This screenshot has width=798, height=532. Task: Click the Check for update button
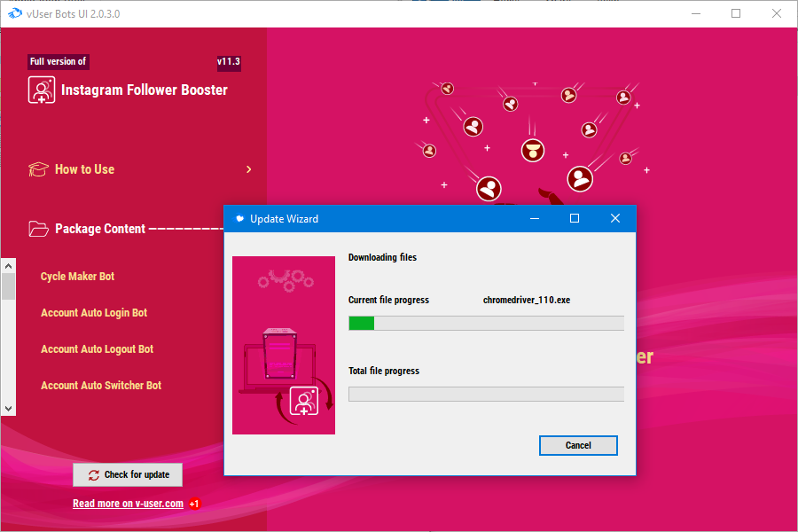[128, 475]
